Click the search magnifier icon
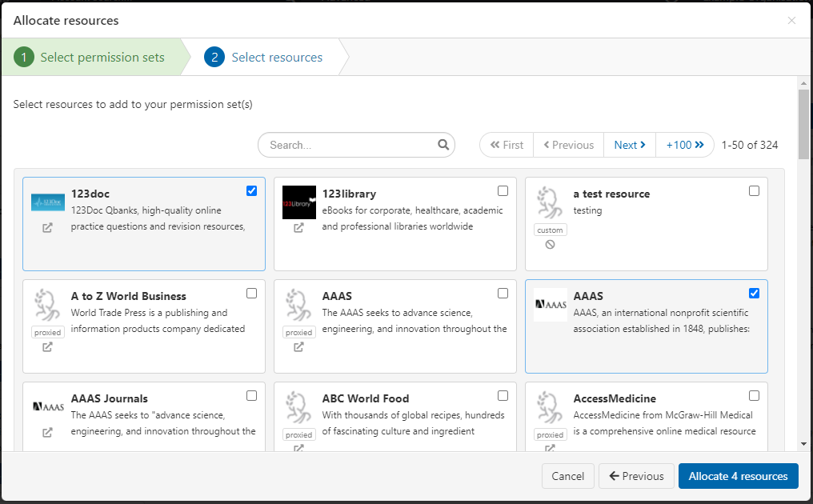This screenshot has height=504, width=813. 443,145
